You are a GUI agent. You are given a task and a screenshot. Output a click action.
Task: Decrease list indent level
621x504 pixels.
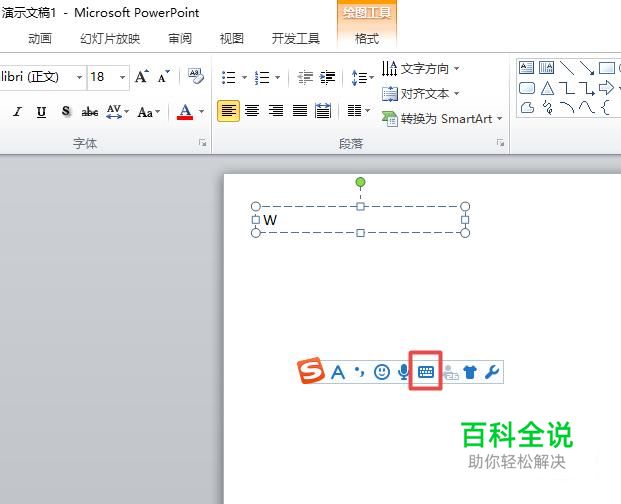pos(305,77)
